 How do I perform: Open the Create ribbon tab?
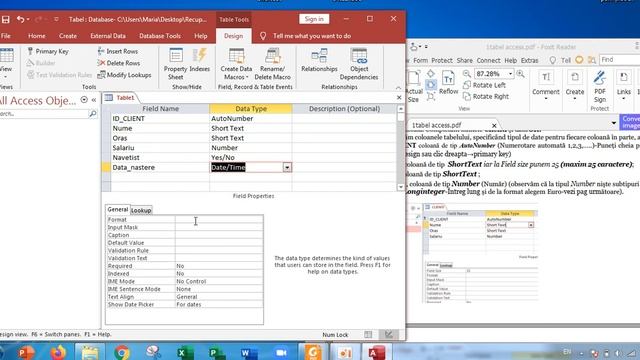(68, 36)
